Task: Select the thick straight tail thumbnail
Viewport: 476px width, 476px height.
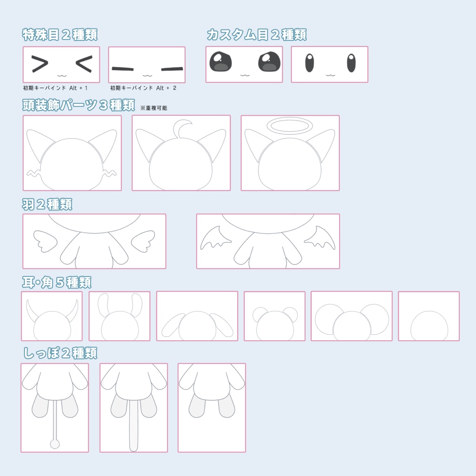Action: point(134,408)
